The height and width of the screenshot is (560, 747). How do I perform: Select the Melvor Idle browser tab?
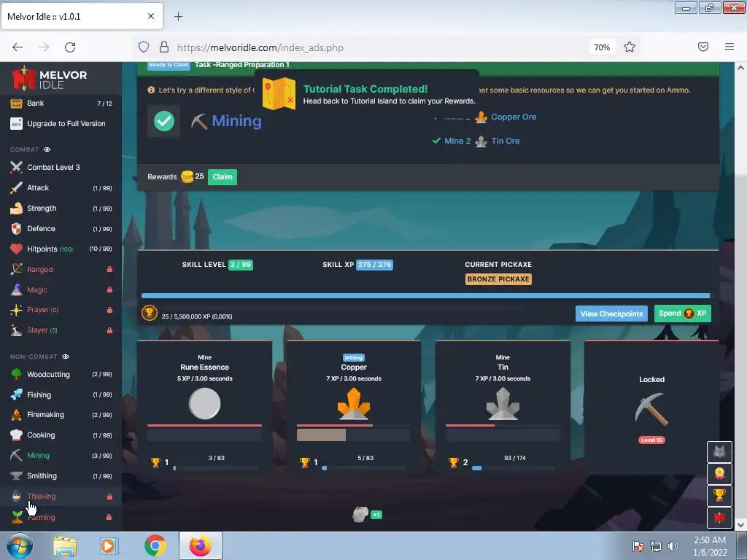click(x=82, y=16)
